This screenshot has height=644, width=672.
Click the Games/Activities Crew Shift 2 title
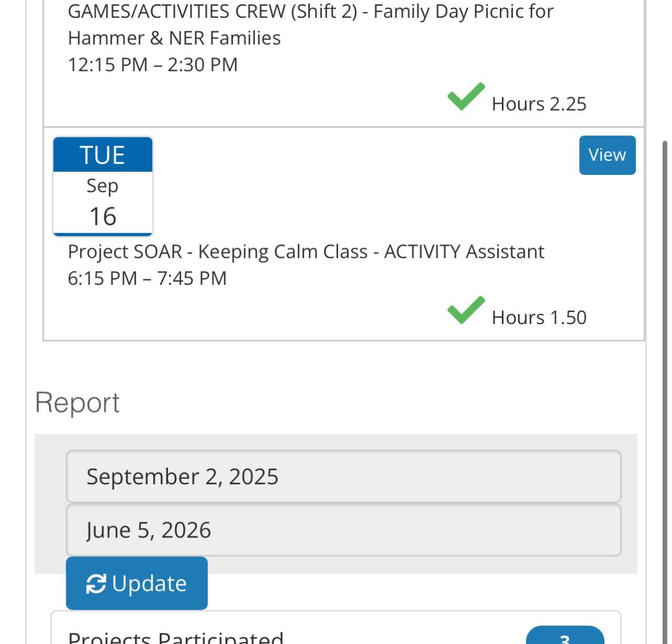(x=310, y=24)
